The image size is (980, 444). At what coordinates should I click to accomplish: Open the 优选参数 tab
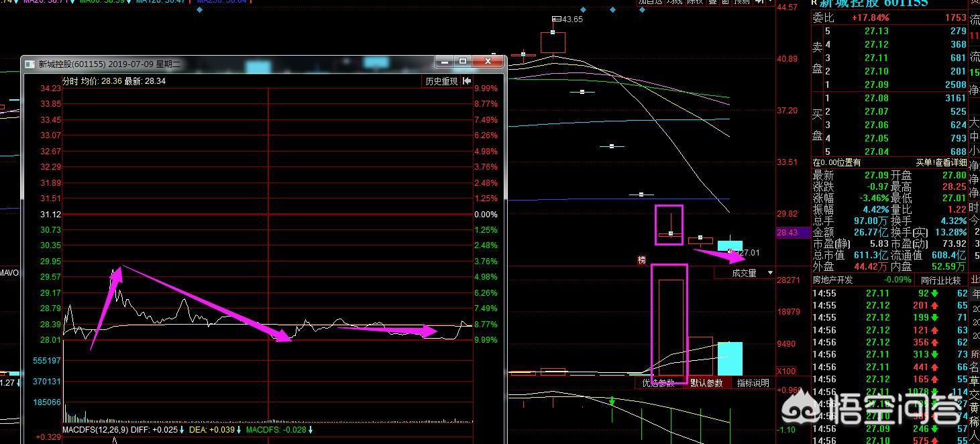click(658, 383)
